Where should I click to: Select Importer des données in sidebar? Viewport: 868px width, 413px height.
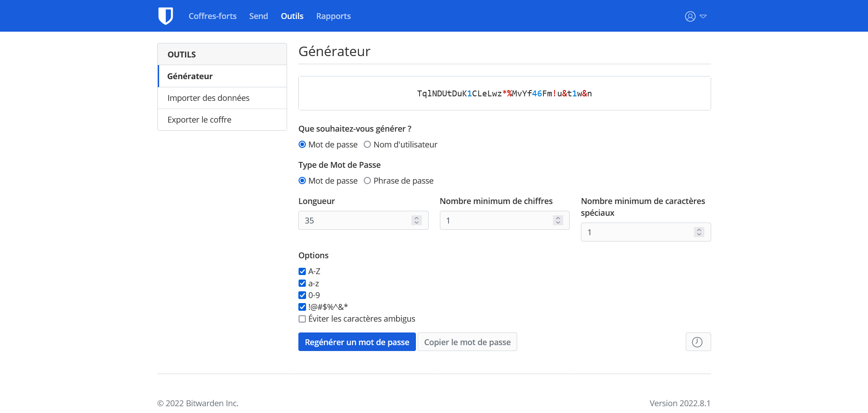click(x=208, y=98)
